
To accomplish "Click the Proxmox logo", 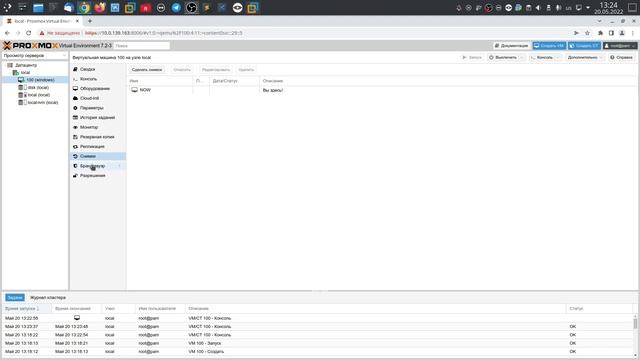I will pyautogui.click(x=31, y=46).
